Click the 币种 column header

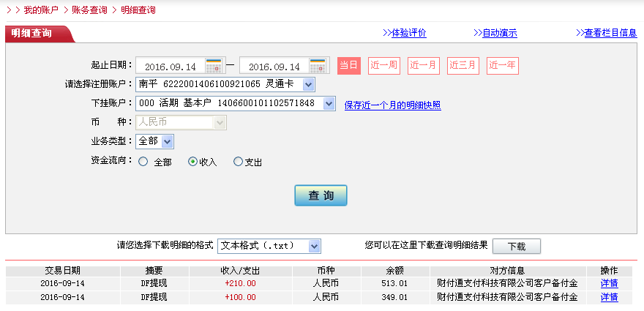point(326,271)
